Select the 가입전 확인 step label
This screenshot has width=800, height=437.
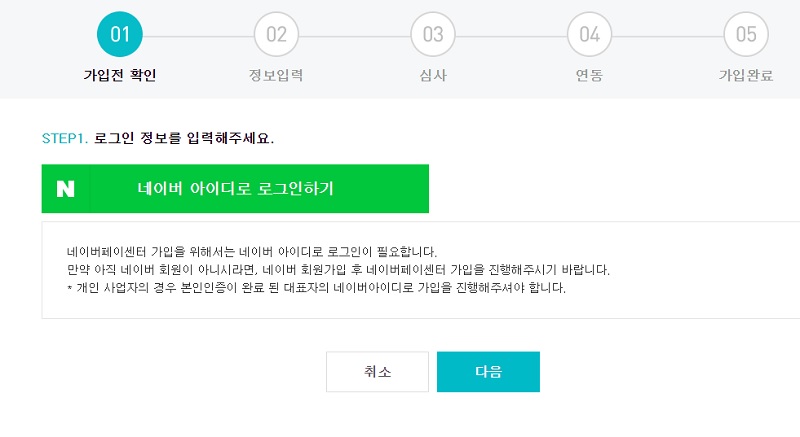click(x=120, y=76)
